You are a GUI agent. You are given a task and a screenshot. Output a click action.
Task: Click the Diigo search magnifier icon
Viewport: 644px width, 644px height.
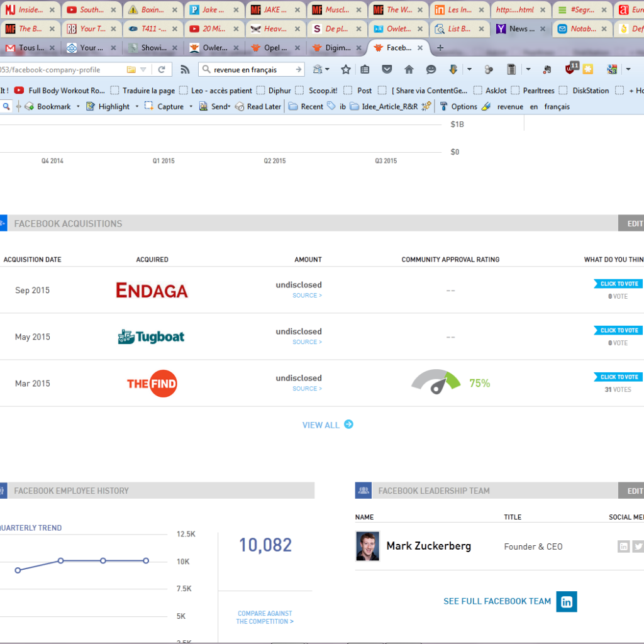(6, 106)
